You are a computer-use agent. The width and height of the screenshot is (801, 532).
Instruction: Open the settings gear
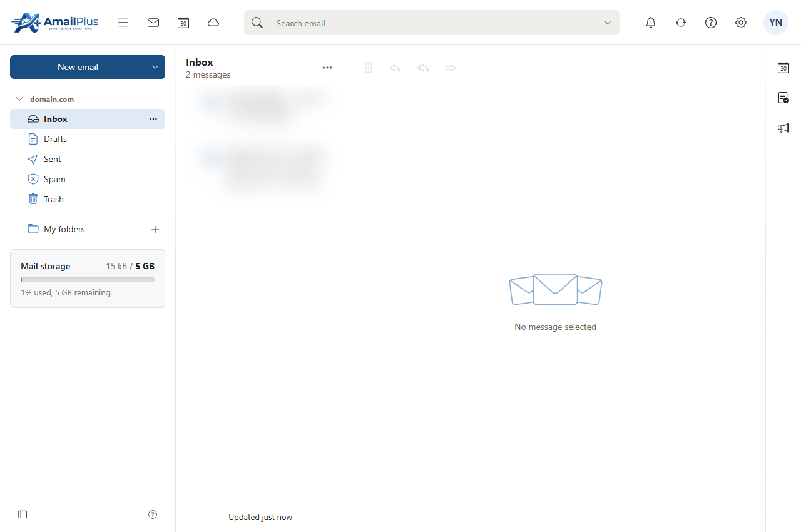741,23
